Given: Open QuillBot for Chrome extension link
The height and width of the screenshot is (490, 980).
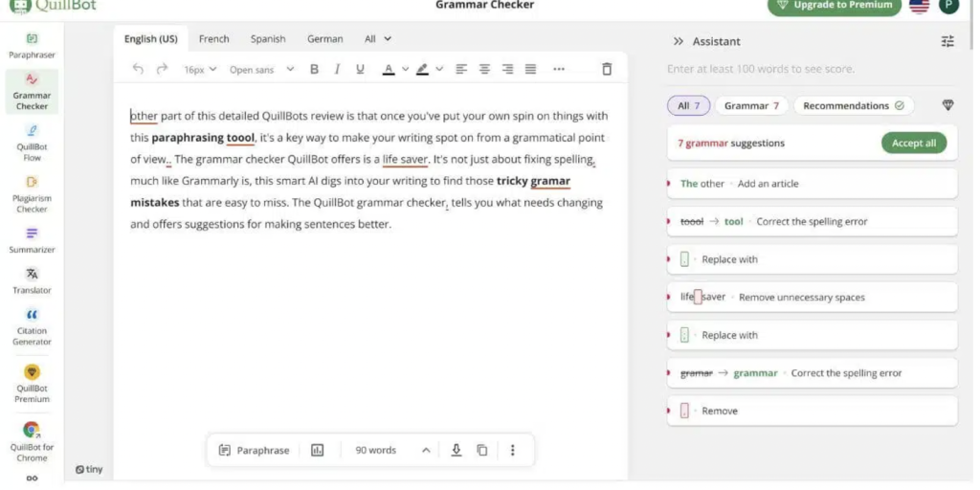Looking at the screenshot, I should tap(32, 441).
